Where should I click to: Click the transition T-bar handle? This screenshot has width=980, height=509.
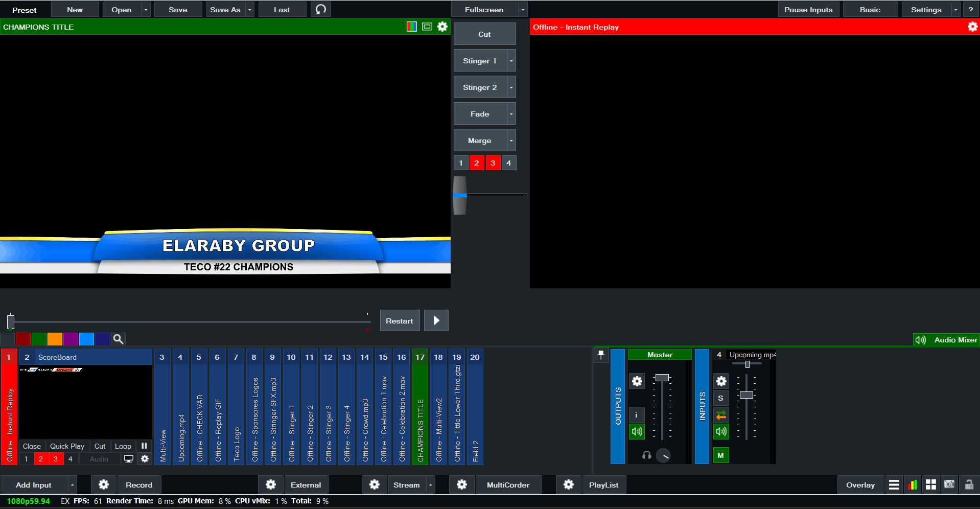460,195
